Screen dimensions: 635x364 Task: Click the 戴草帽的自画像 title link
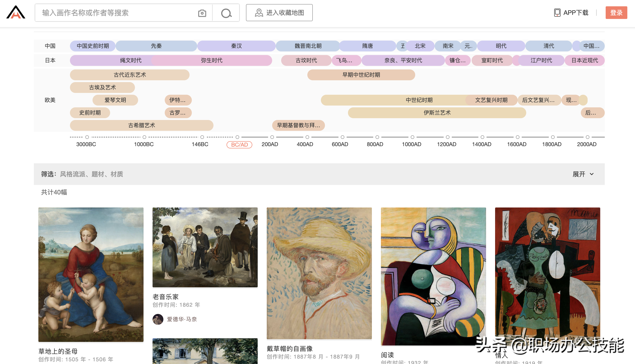(289, 348)
